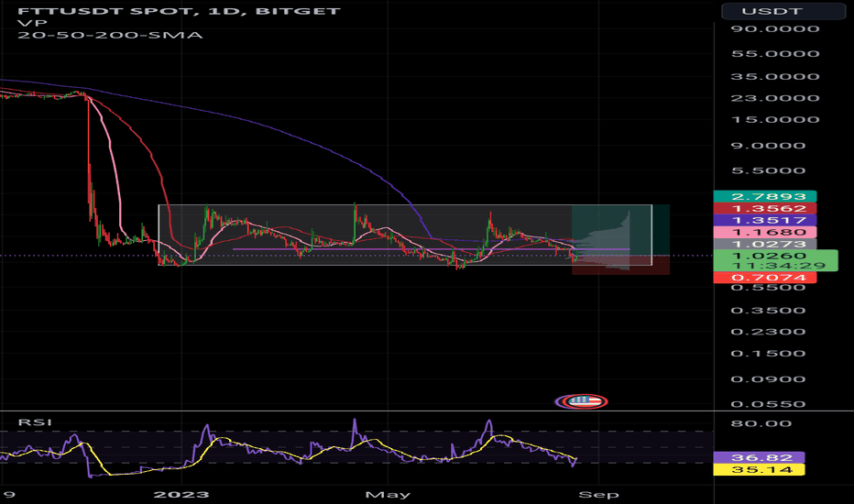Click the 0.0550 price axis label
Viewport: 854px width, 504px height.
click(x=768, y=404)
